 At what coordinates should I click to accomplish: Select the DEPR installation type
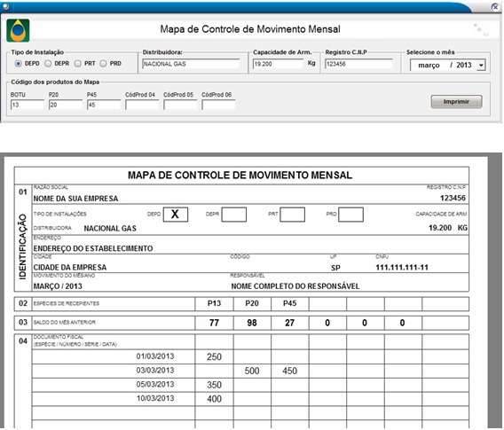click(48, 64)
